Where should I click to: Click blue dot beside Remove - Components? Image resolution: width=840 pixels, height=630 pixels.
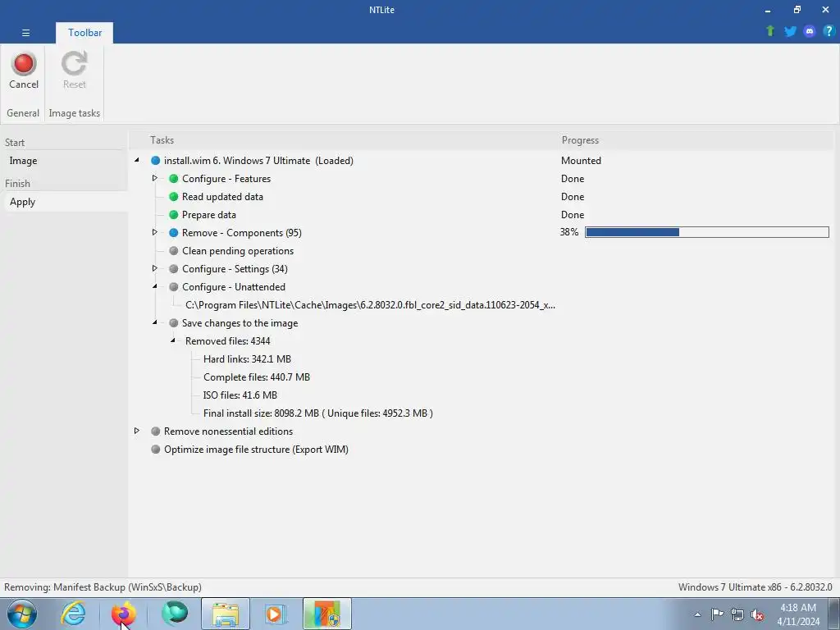click(174, 233)
